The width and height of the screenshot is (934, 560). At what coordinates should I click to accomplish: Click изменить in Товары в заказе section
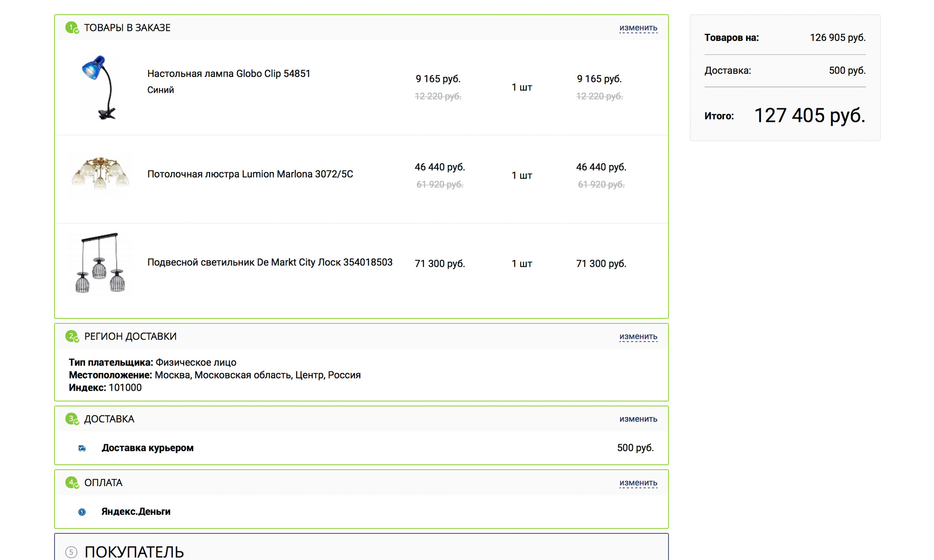click(x=638, y=28)
